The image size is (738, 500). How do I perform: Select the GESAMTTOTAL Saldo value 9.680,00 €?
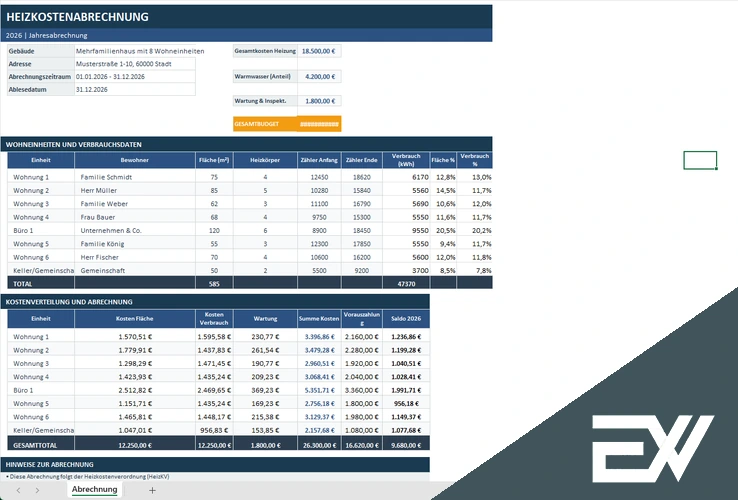point(406,445)
